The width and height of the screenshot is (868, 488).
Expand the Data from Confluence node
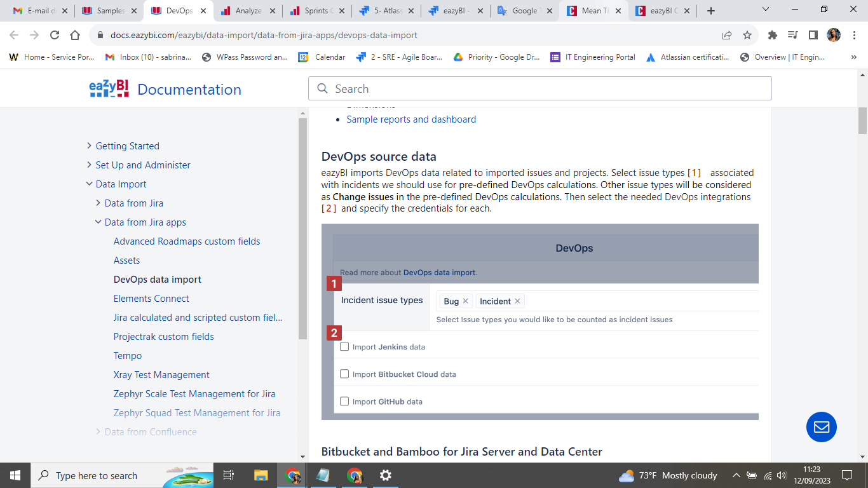98,431
